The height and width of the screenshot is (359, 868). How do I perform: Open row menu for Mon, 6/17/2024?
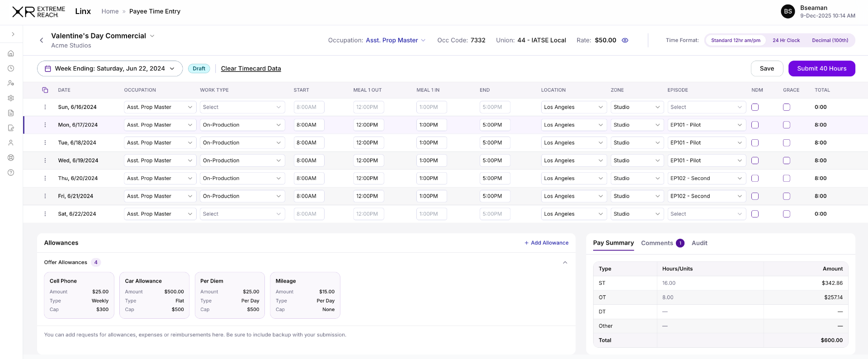tap(45, 125)
